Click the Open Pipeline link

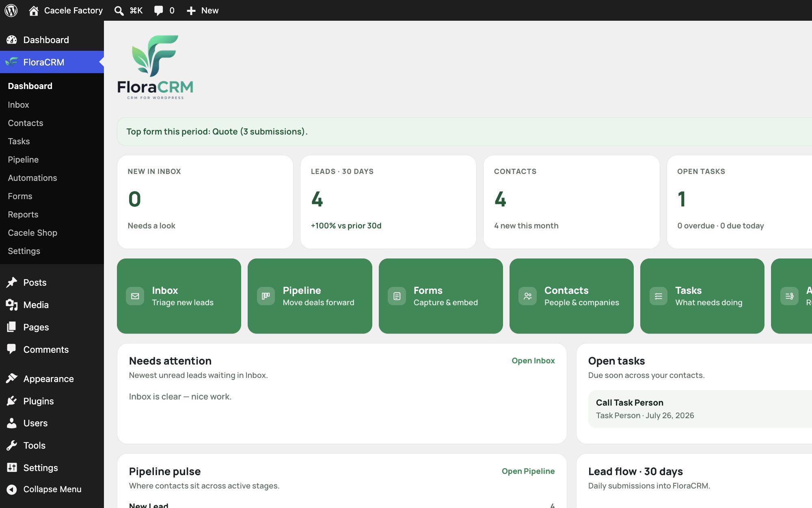[x=528, y=471]
